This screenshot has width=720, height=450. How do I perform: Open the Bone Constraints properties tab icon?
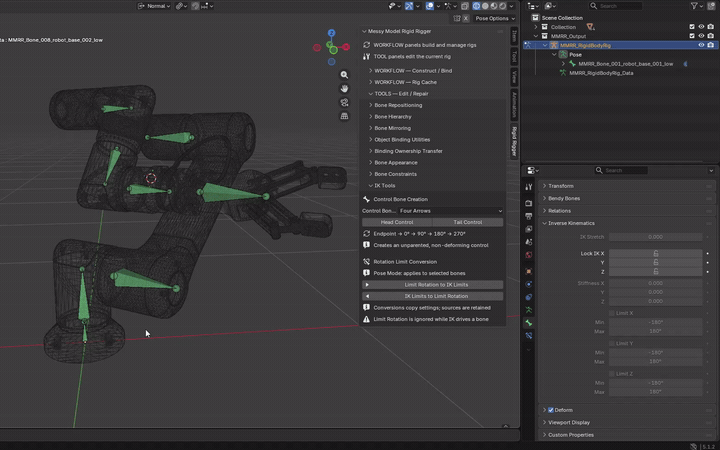(529, 336)
